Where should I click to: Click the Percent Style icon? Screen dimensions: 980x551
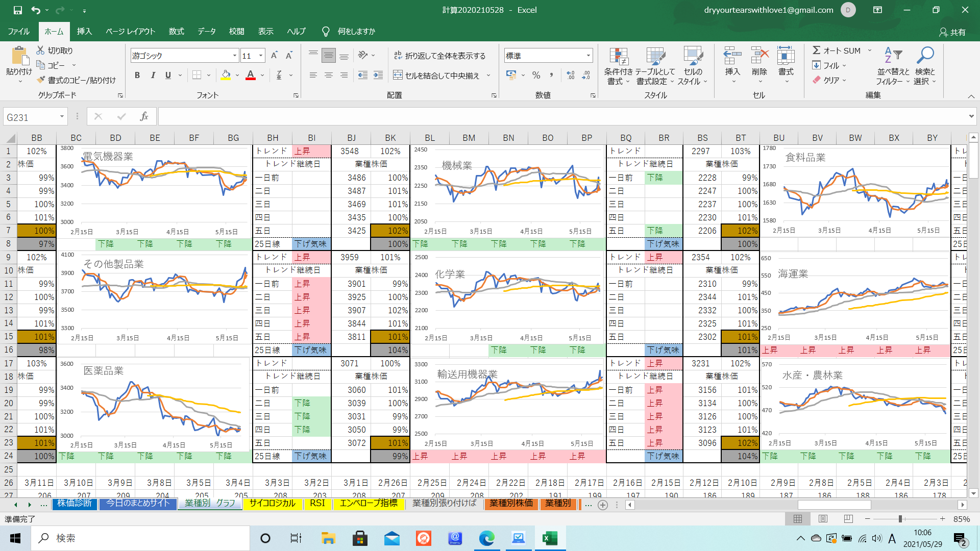click(x=536, y=76)
